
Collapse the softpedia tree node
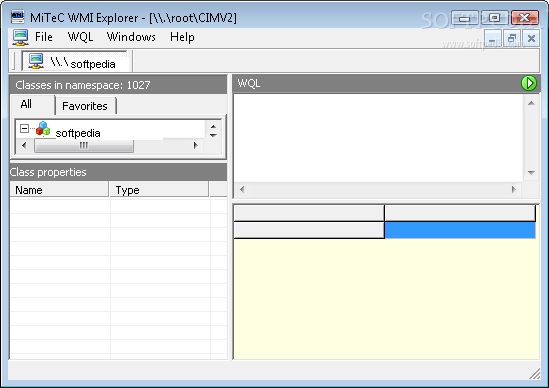click(24, 129)
